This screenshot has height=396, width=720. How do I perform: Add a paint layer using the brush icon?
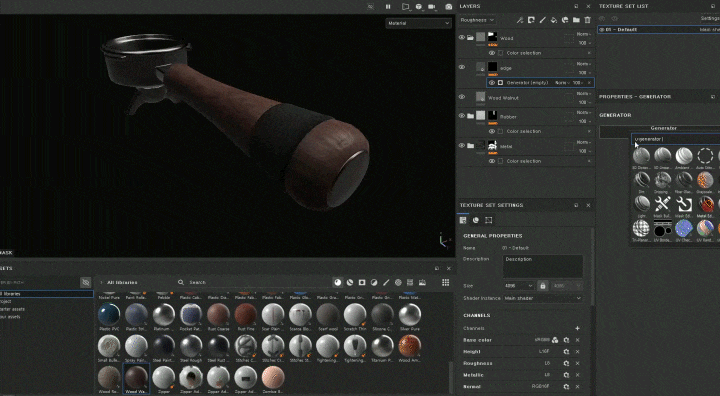(542, 20)
